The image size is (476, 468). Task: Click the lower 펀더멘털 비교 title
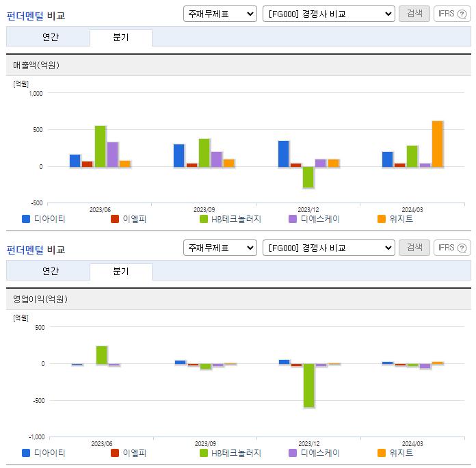pyautogui.click(x=36, y=250)
